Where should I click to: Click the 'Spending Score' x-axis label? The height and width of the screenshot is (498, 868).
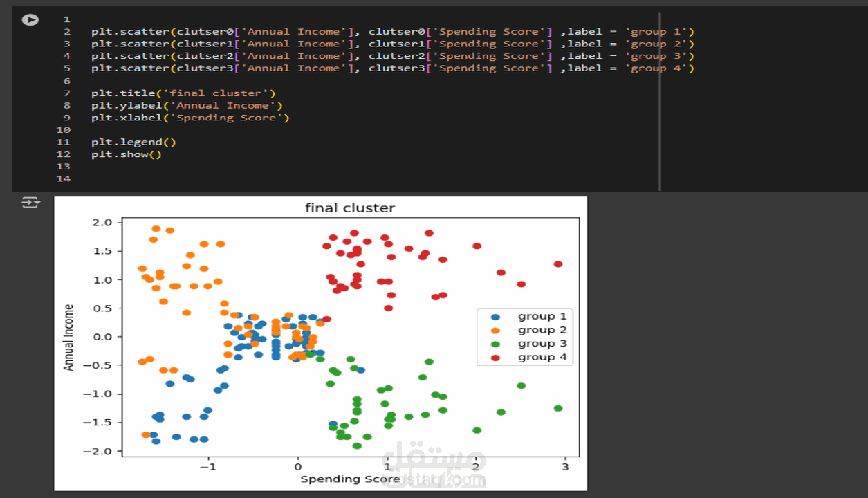click(x=350, y=479)
